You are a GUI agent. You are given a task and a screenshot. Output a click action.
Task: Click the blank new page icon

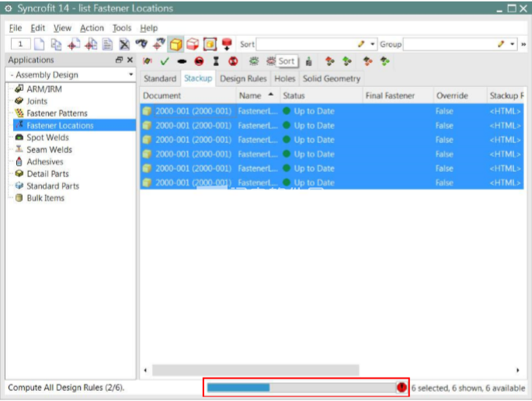click(40, 44)
